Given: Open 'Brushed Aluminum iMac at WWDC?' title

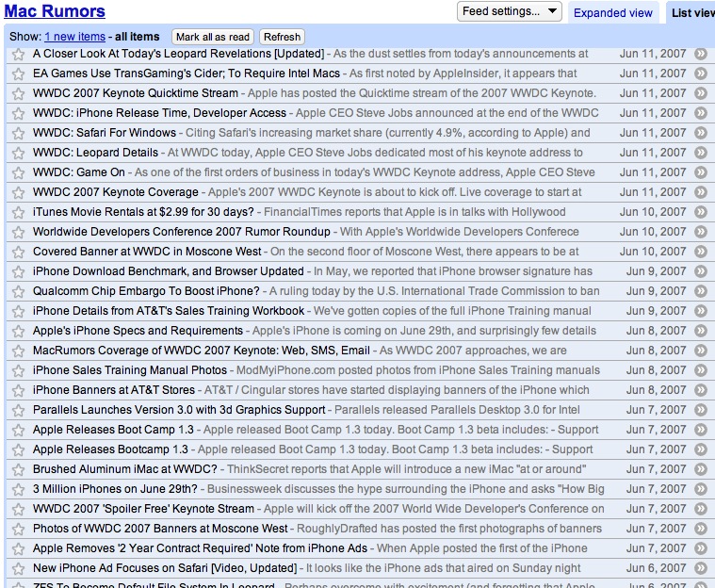Looking at the screenshot, I should pyautogui.click(x=125, y=469).
